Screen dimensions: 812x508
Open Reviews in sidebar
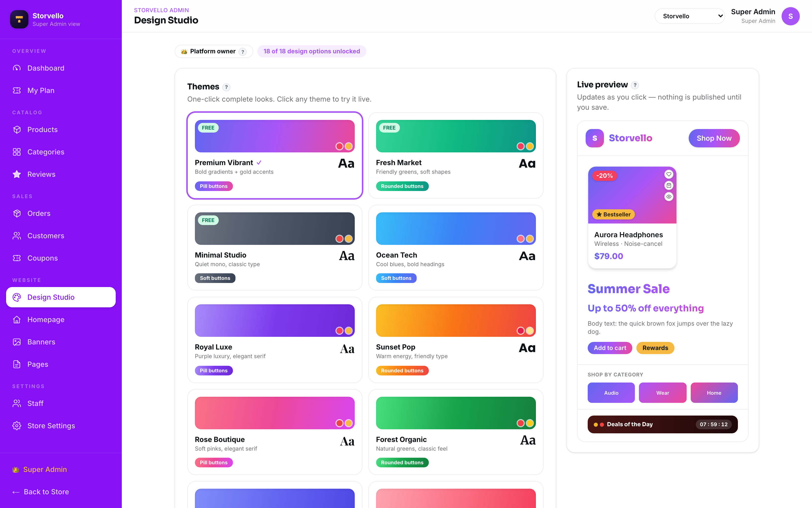click(61, 174)
